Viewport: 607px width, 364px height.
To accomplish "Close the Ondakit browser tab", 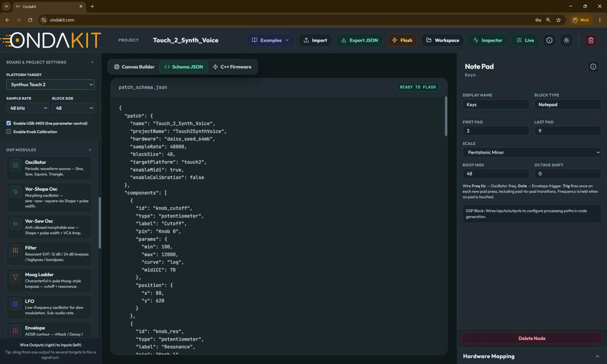I will pos(81,6).
